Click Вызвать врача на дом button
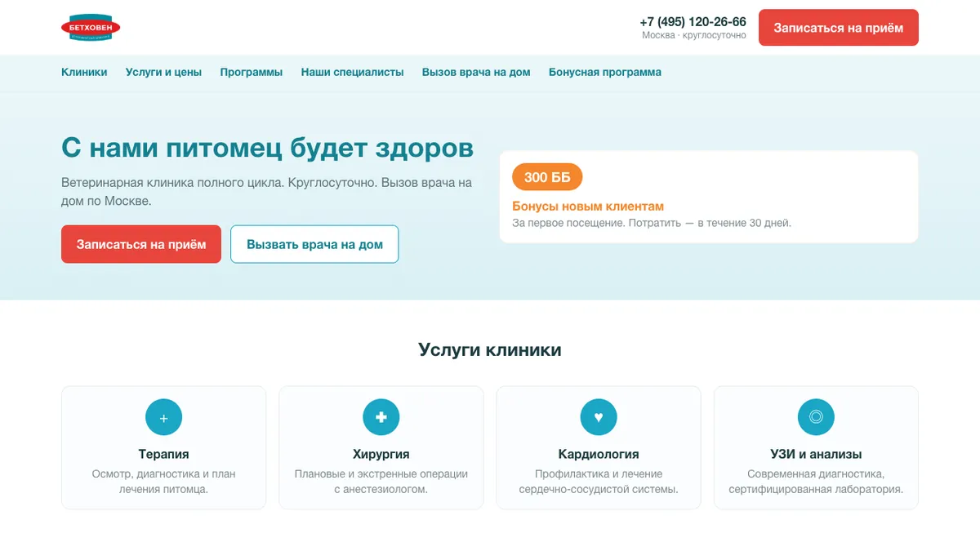 (314, 244)
